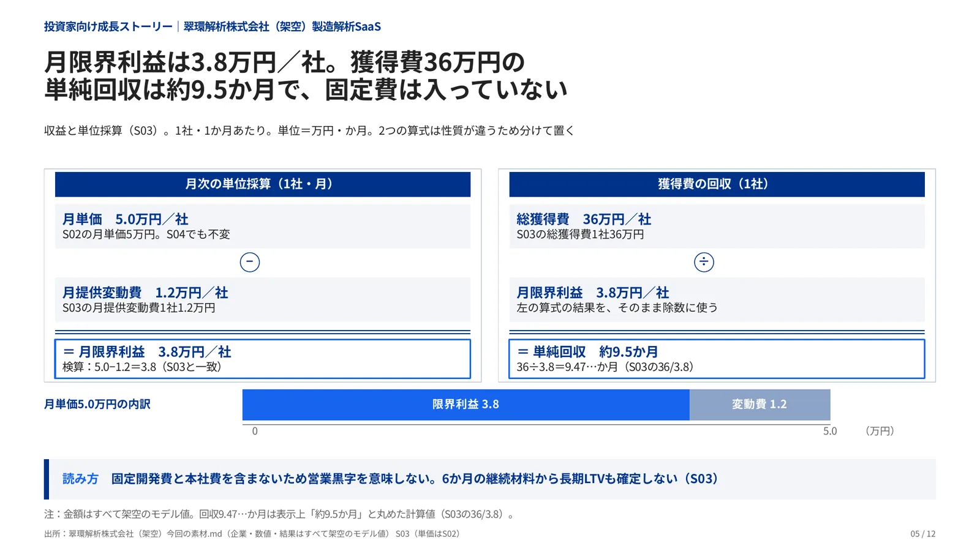The height and width of the screenshot is (551, 980).
Task: Click the '変動費 1.2' bar segment
Action: tap(759, 405)
